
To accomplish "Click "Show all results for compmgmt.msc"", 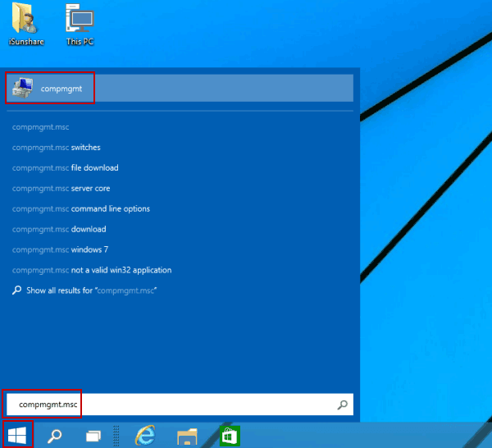I will pos(90,290).
